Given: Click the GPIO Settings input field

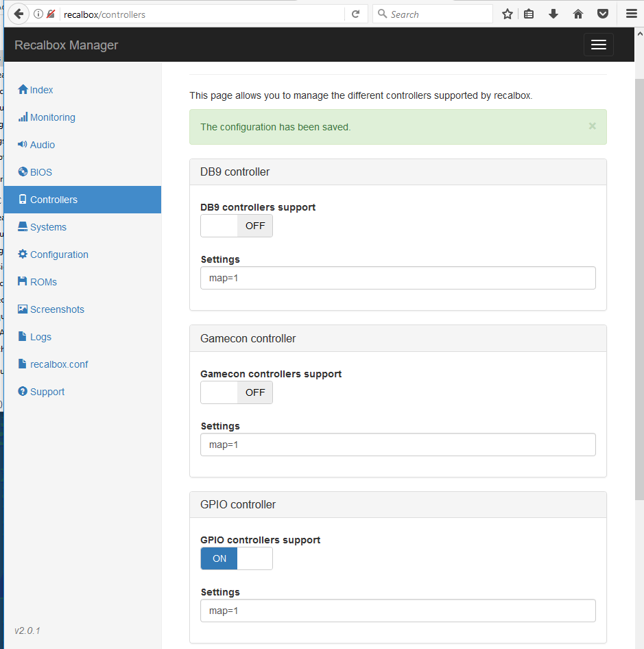Looking at the screenshot, I should point(398,611).
